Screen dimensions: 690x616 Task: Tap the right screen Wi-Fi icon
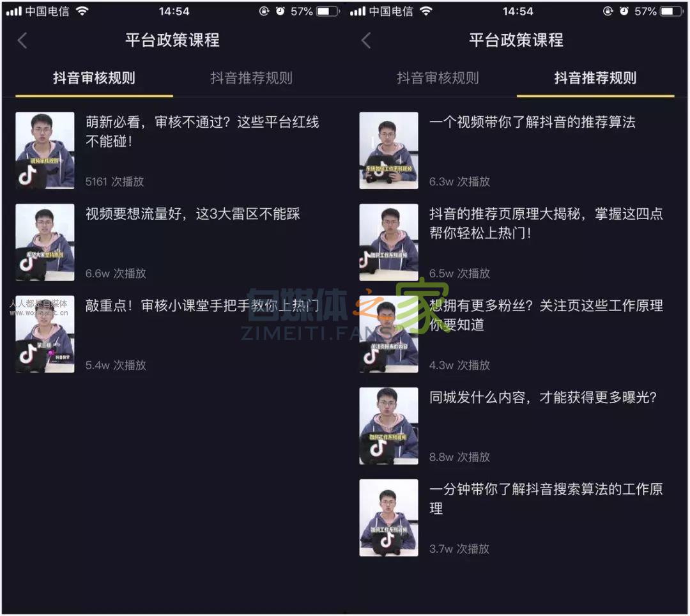point(425,11)
